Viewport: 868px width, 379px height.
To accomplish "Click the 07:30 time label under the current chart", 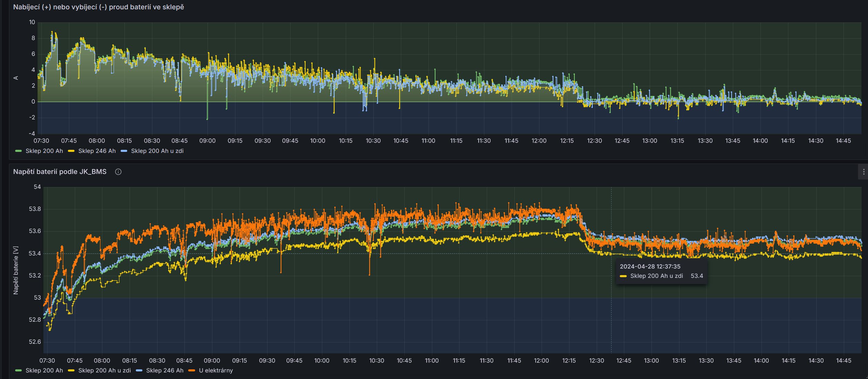I will pos(41,141).
